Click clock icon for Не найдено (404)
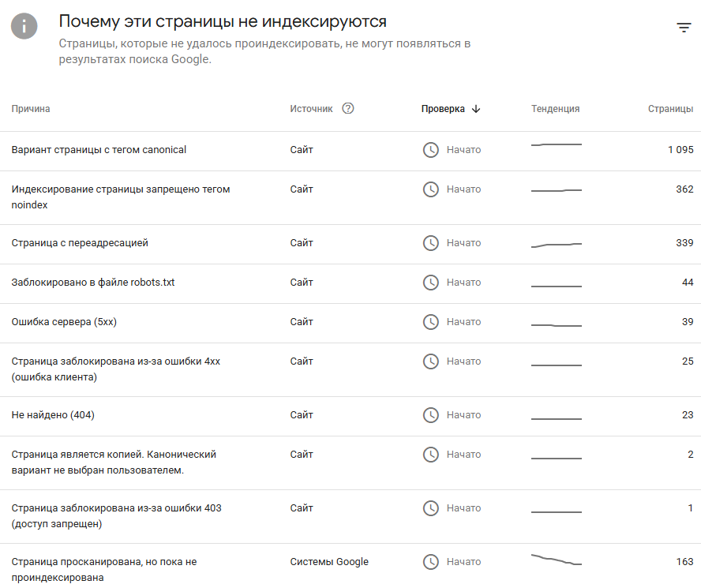The image size is (701, 588). point(430,415)
